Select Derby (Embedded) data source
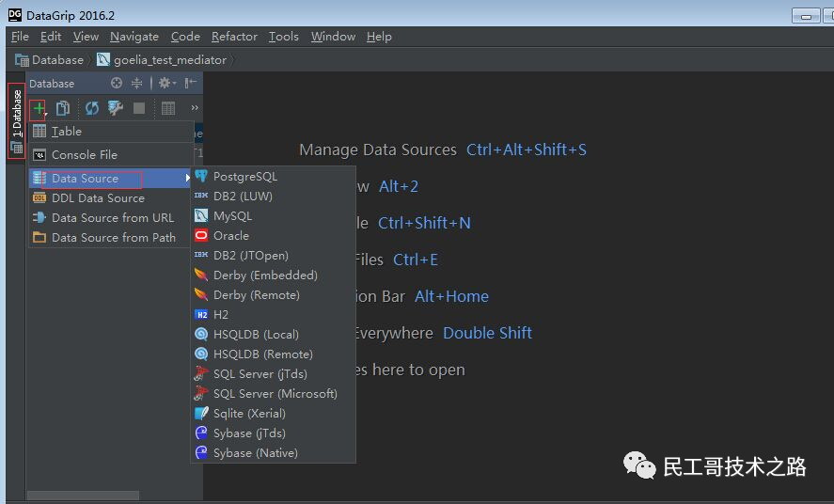The width and height of the screenshot is (834, 504). tap(273, 275)
